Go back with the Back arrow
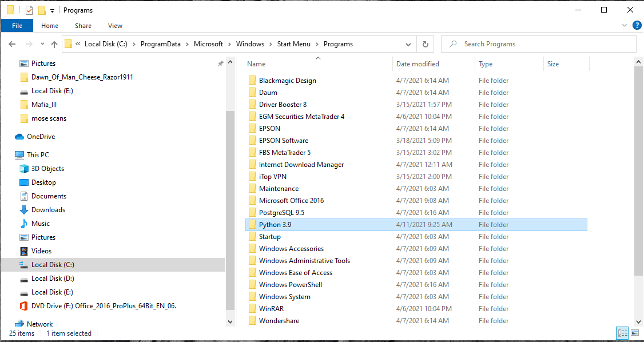 point(12,44)
